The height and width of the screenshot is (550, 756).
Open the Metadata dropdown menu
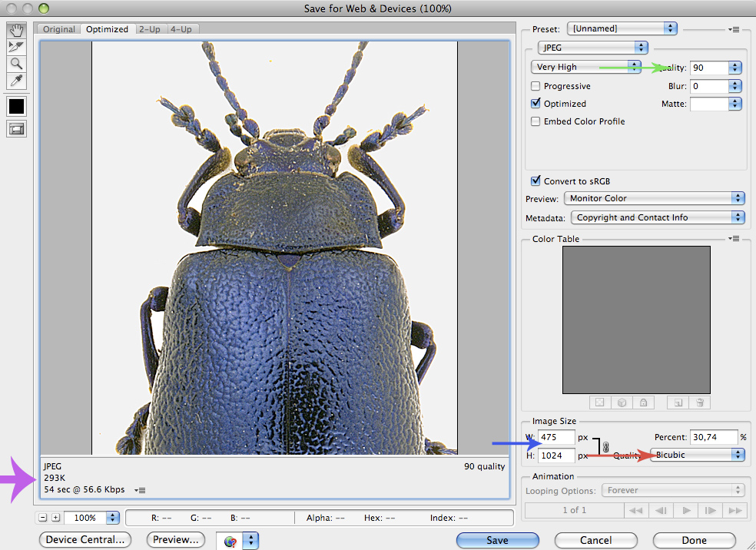[658, 217]
